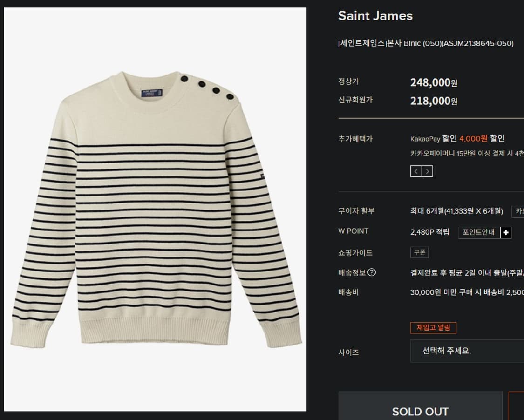Click the Binic product name text
This screenshot has width=524, height=420.
(x=426, y=43)
